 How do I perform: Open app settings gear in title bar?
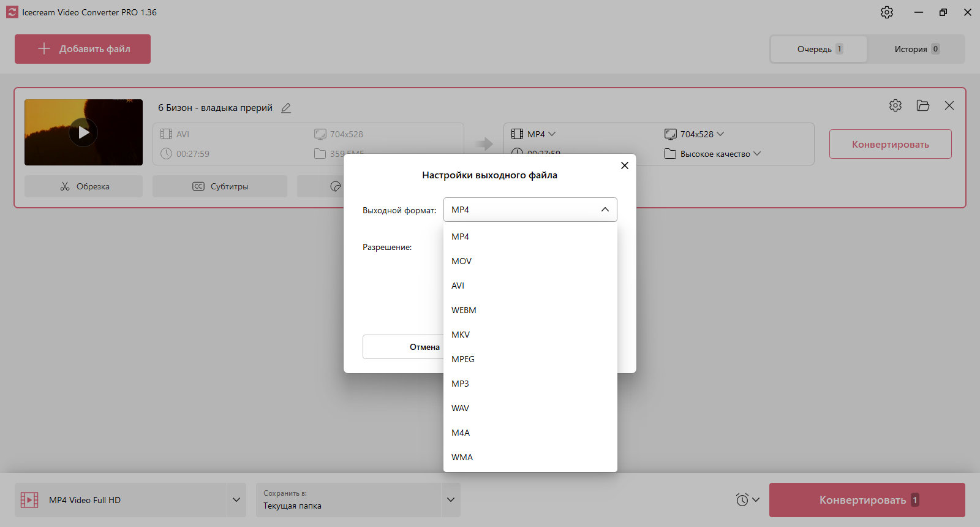[887, 12]
